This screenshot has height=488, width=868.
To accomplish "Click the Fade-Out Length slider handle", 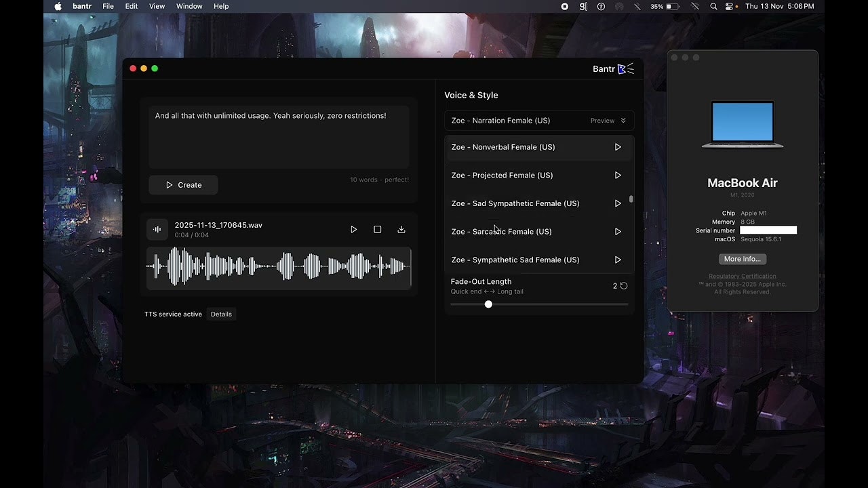I will click(488, 304).
